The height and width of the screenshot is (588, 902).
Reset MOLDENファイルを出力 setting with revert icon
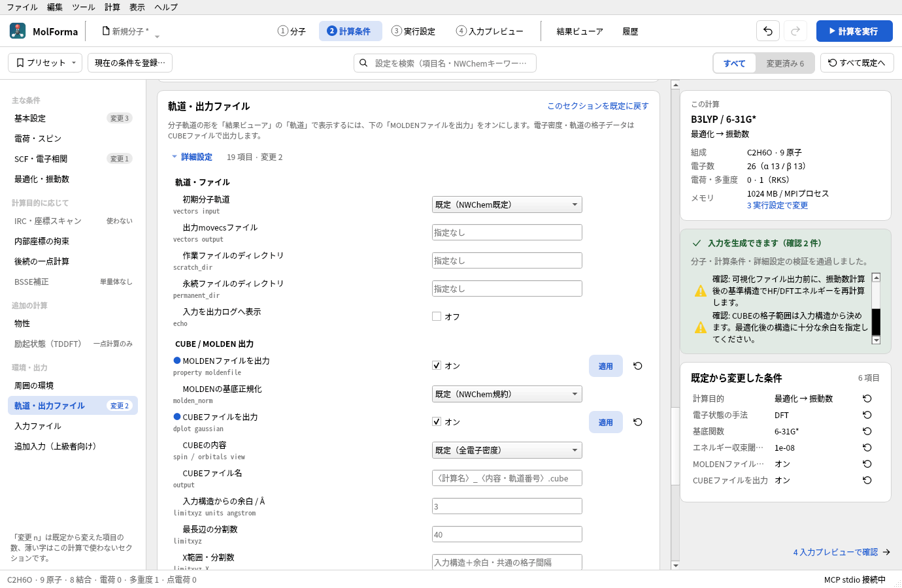tap(638, 366)
